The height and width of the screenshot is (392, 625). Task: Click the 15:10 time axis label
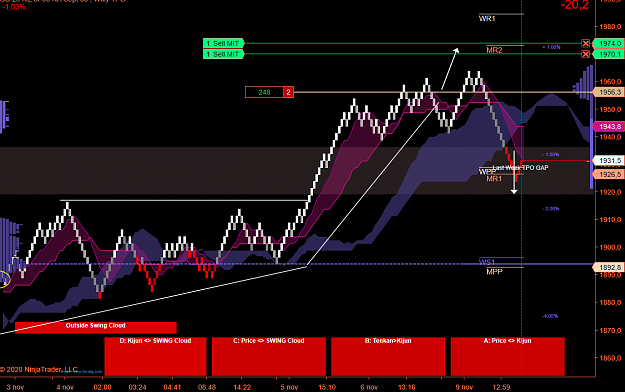pos(327,387)
